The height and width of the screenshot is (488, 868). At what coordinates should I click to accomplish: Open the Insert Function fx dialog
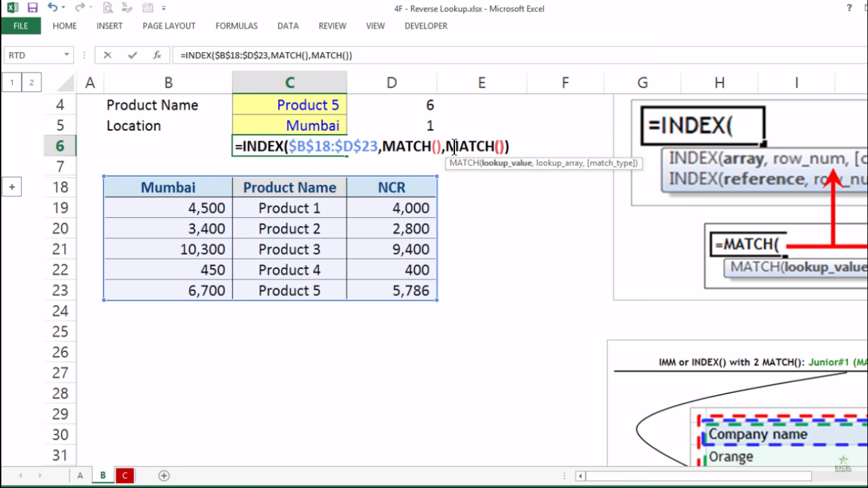click(157, 55)
